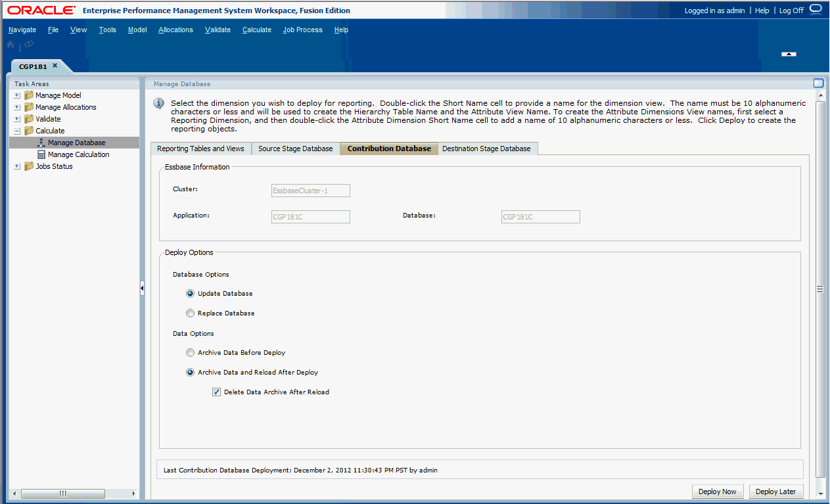Close the CGP181 tab
The width and height of the screenshot is (830, 504).
click(55, 66)
